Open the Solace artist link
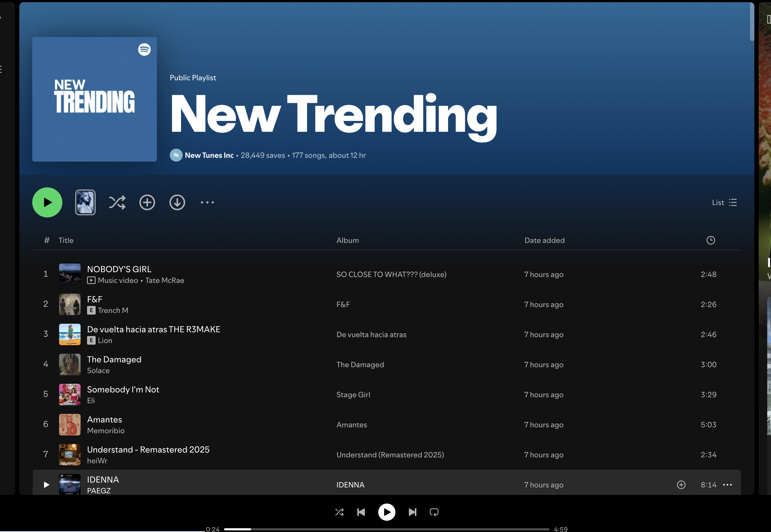The image size is (771, 532). click(98, 370)
